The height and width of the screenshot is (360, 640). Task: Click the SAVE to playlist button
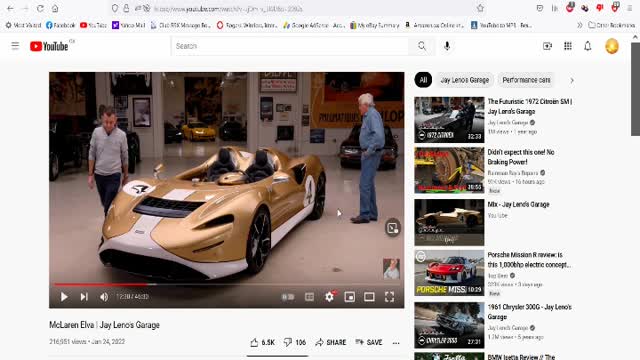(369, 342)
